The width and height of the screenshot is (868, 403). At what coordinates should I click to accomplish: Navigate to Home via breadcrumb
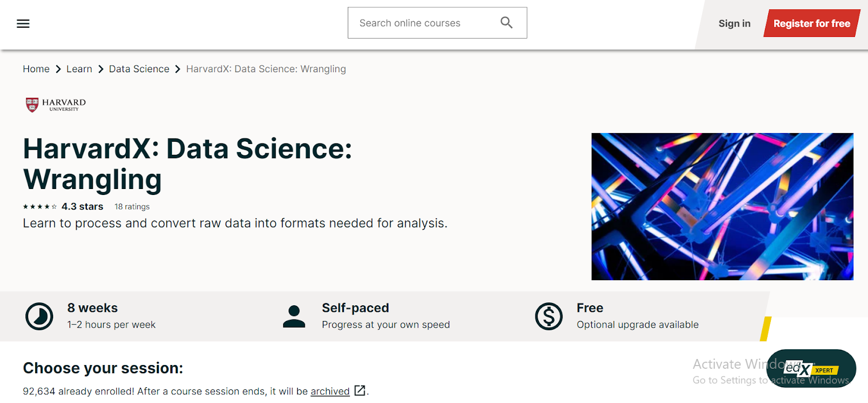(36, 69)
